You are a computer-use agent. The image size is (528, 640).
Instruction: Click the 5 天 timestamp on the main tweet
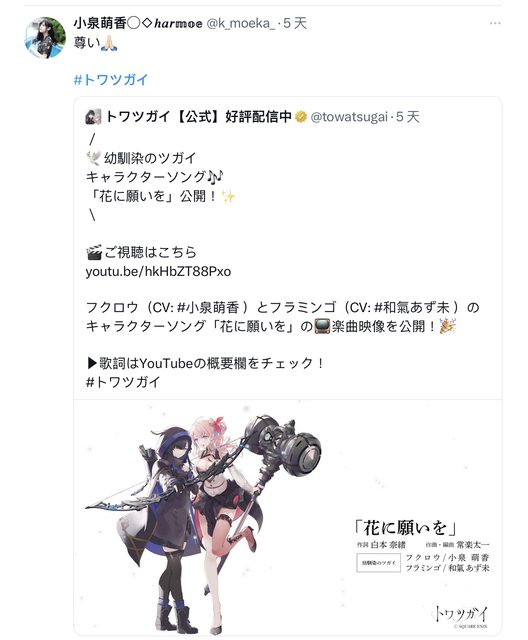click(295, 24)
